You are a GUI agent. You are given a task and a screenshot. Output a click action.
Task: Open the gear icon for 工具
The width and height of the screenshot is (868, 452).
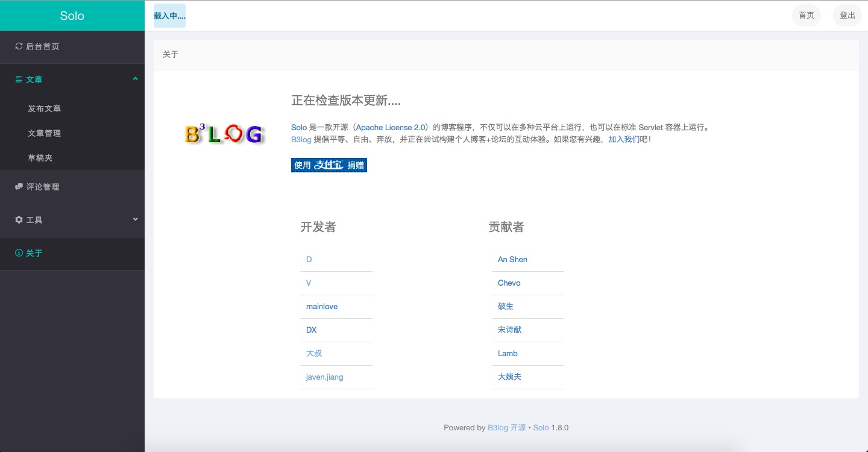click(19, 220)
